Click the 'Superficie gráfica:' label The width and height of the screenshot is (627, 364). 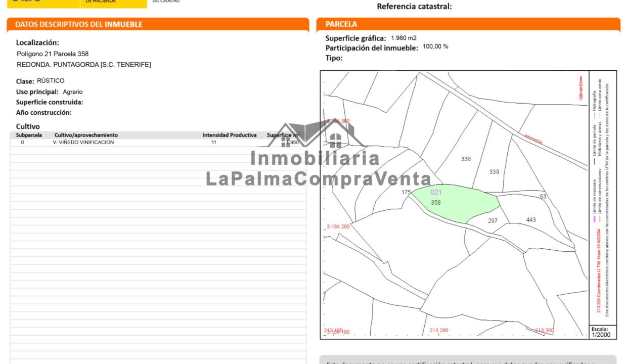[x=356, y=38]
